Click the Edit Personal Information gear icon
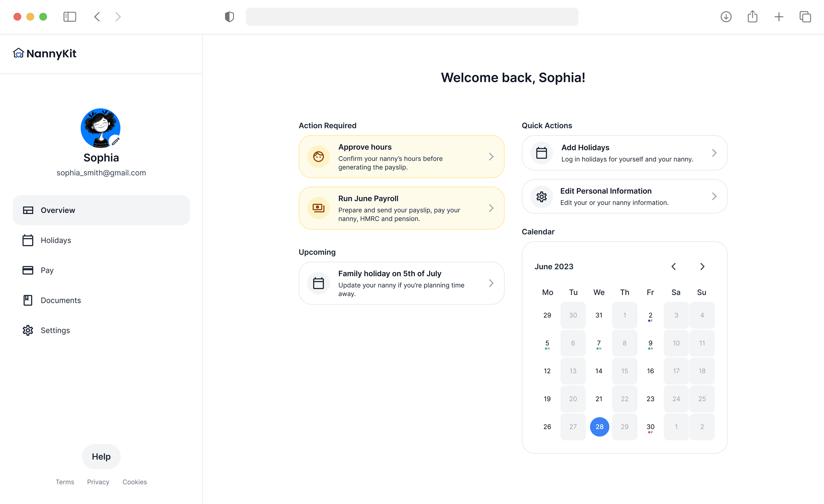The height and width of the screenshot is (504, 824). [541, 197]
